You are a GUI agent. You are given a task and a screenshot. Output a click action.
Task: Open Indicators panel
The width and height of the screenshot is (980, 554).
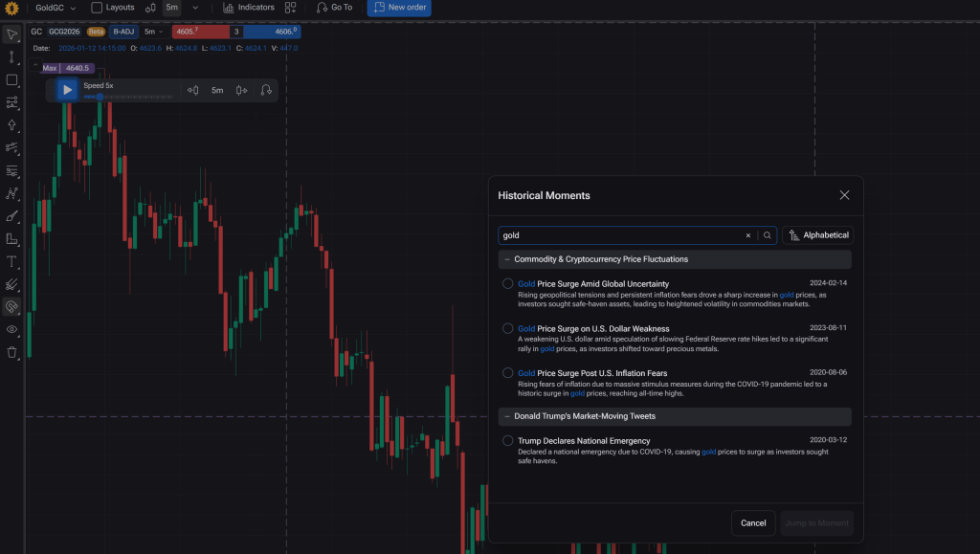pyautogui.click(x=249, y=8)
